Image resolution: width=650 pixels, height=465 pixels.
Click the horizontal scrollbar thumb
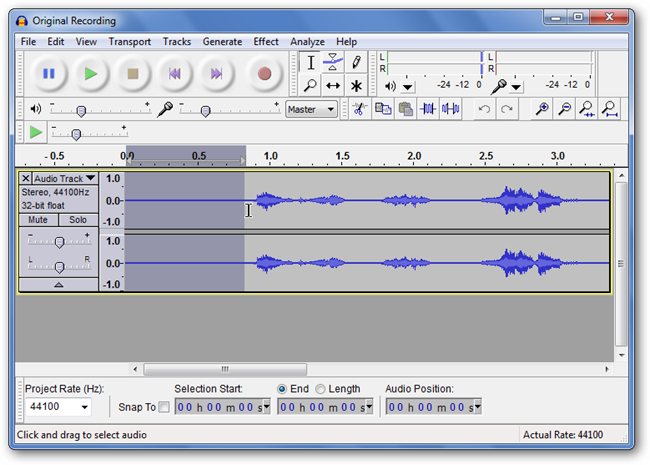225,369
